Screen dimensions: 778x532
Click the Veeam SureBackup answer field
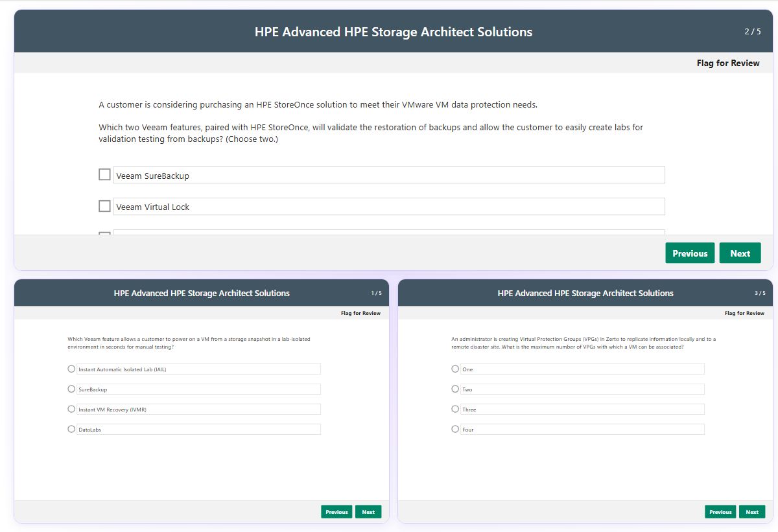pos(389,175)
